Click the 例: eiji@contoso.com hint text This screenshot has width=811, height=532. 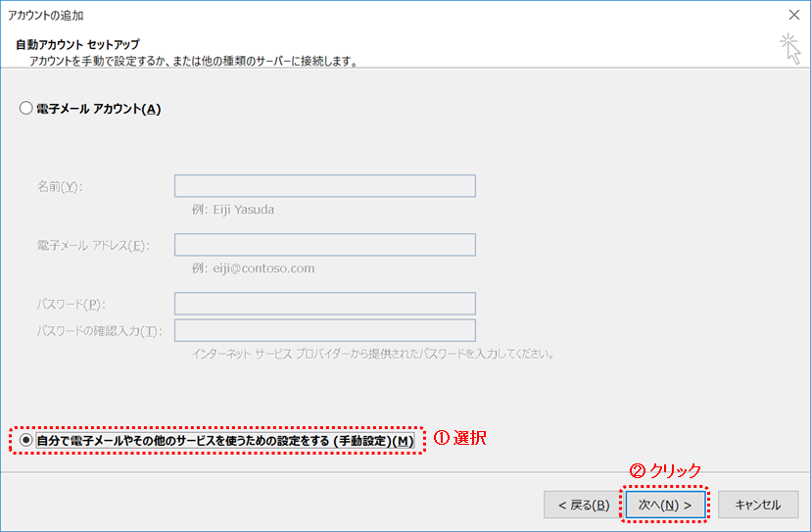click(254, 268)
